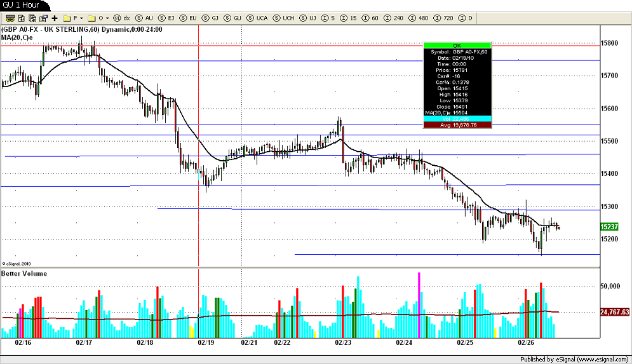Image resolution: width=632 pixels, height=364 pixels.
Task: Set interval to 15 minutes
Action: pos(349,18)
